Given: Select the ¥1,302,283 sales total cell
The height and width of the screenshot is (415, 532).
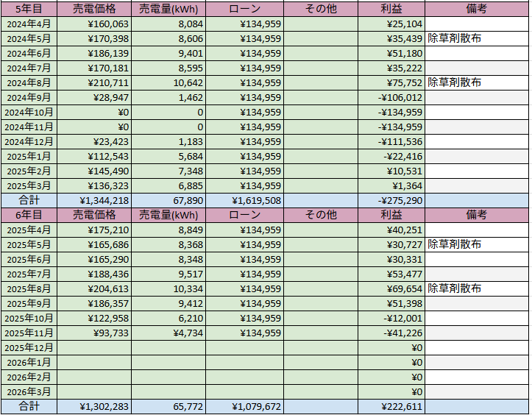Looking at the screenshot, I should (94, 406).
